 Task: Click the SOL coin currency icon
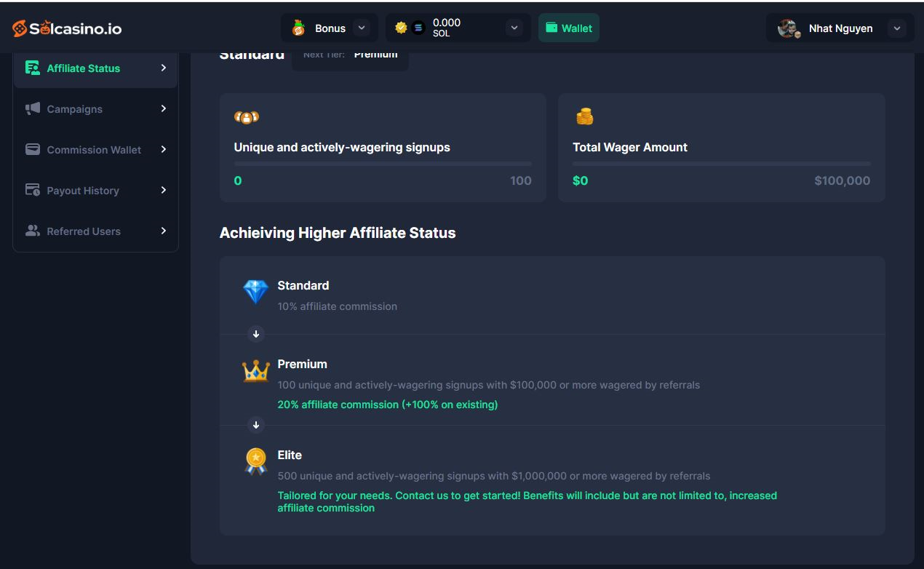pyautogui.click(x=418, y=28)
